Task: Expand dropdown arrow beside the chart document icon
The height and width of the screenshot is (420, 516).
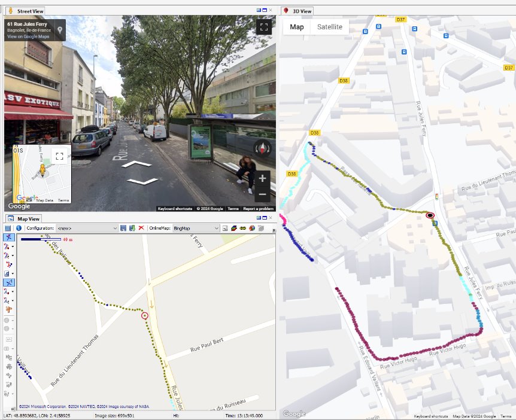Action: pos(13,273)
